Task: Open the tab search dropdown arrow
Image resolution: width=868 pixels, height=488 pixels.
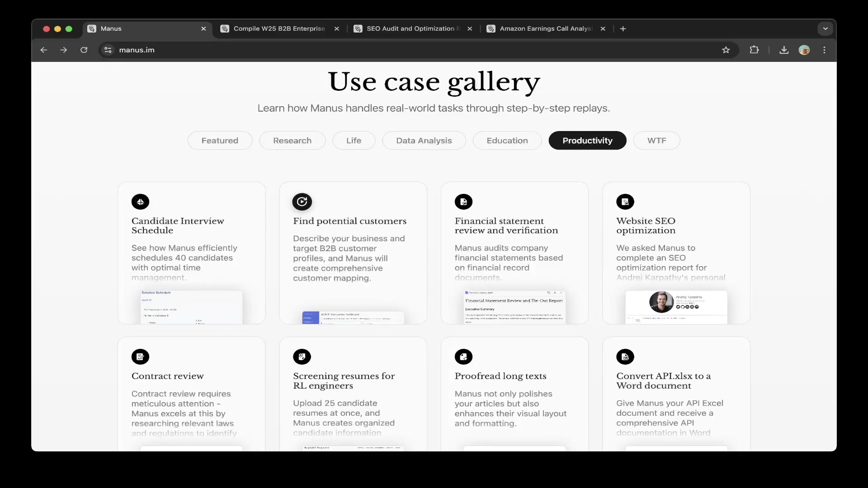Action: tap(825, 28)
